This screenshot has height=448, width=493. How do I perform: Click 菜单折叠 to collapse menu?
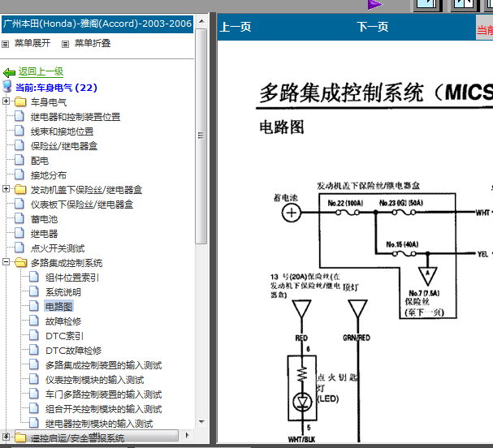coord(93,43)
